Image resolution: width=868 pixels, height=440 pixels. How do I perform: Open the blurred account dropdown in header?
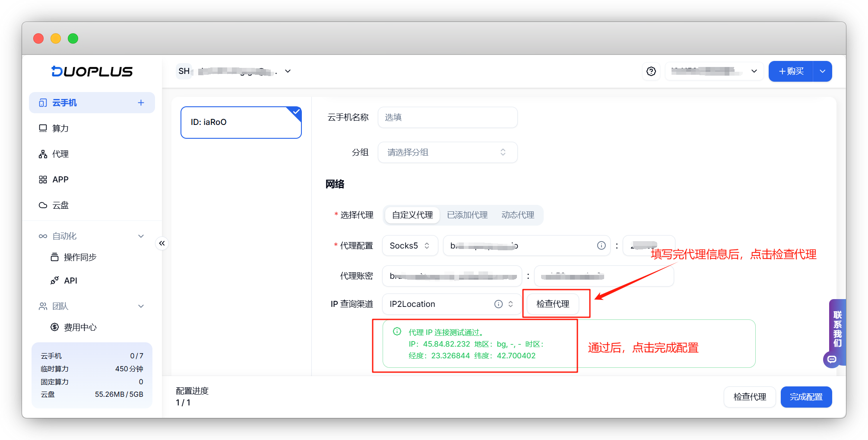(x=714, y=71)
